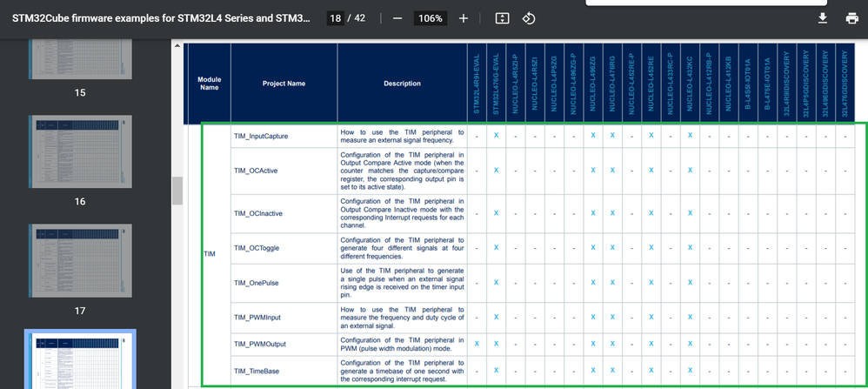Click the TIM_InputCapture X under STM32L476G-EVAL

(496, 135)
